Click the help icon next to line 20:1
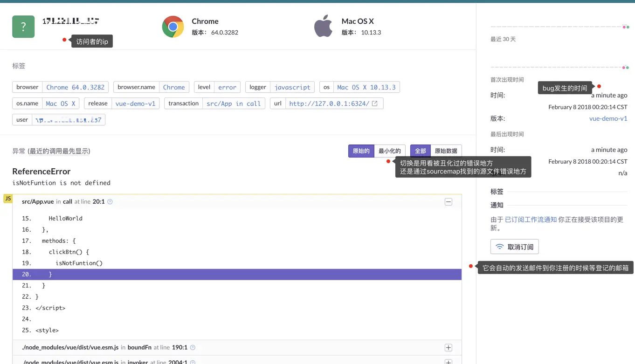Image resolution: width=635 pixels, height=364 pixels. coord(110,202)
